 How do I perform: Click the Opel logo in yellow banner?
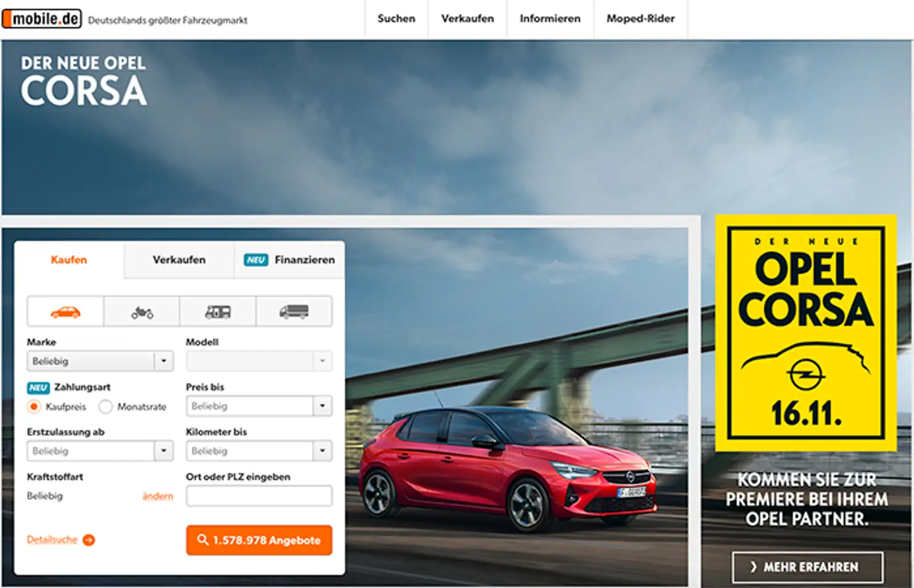[805, 375]
